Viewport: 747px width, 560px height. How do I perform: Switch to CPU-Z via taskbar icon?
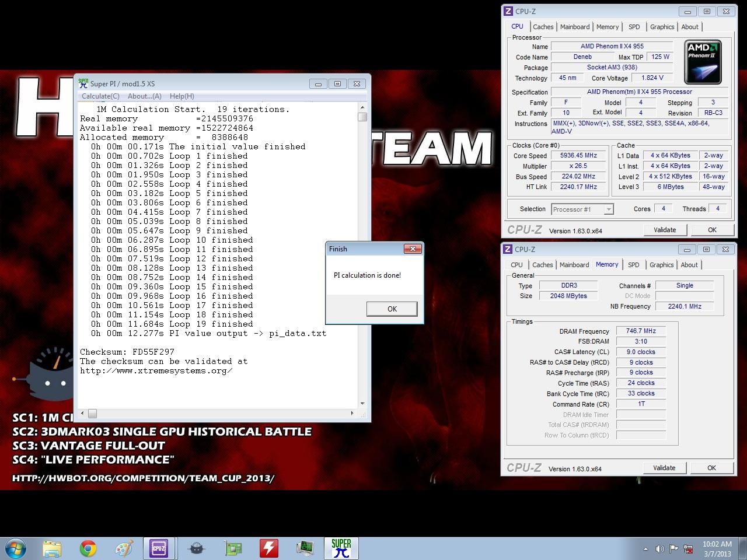[x=159, y=548]
